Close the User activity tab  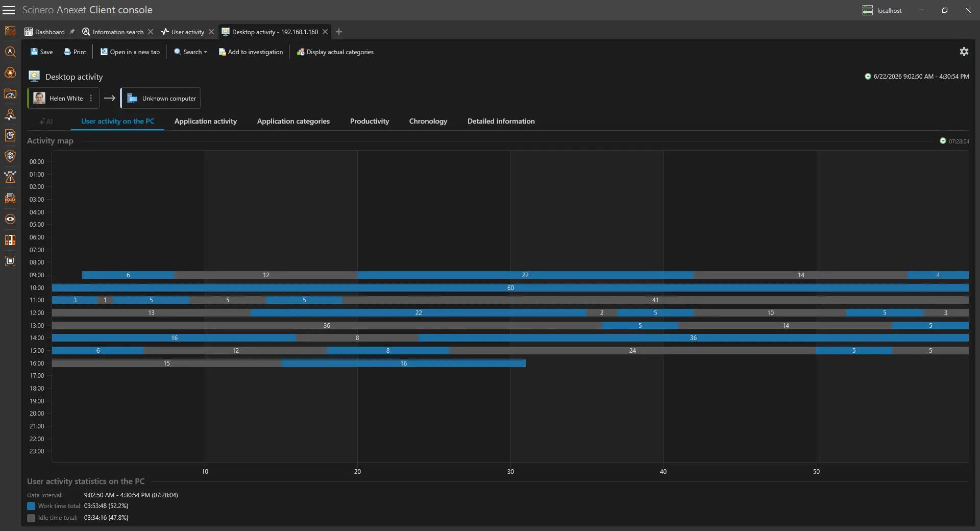pos(211,32)
